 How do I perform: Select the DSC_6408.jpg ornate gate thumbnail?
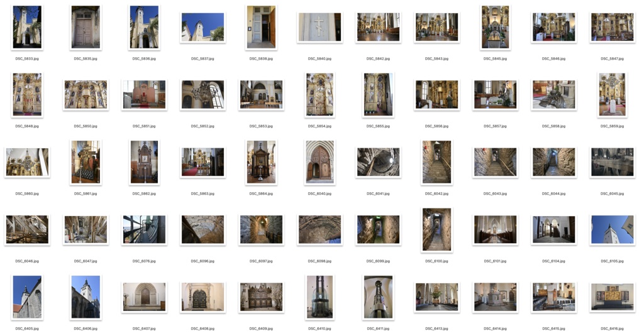[x=203, y=297]
